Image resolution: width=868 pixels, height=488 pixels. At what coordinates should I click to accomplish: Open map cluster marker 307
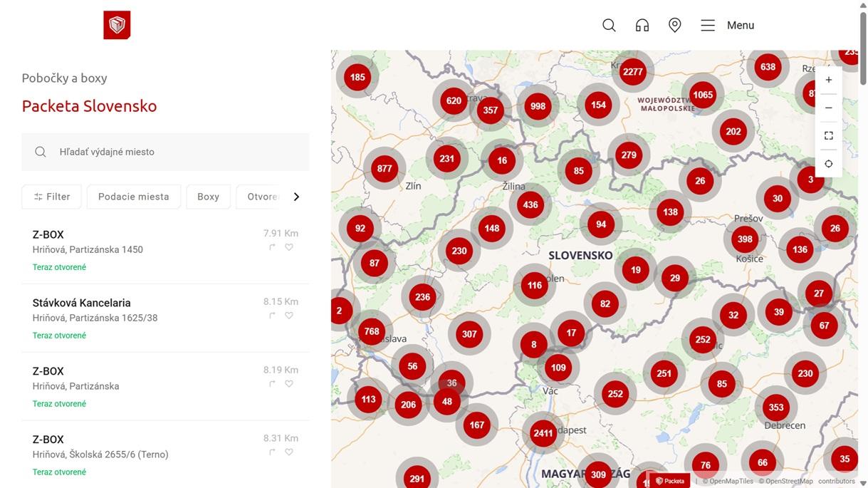coord(469,333)
